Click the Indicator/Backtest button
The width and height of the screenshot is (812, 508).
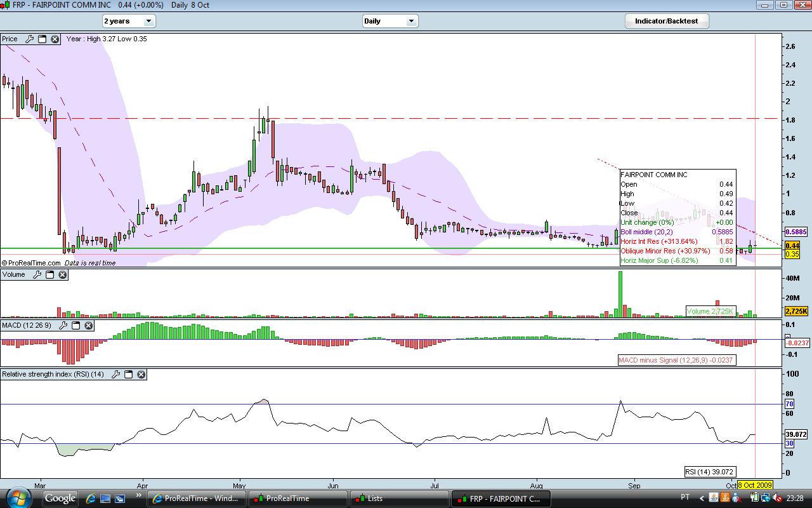click(666, 21)
